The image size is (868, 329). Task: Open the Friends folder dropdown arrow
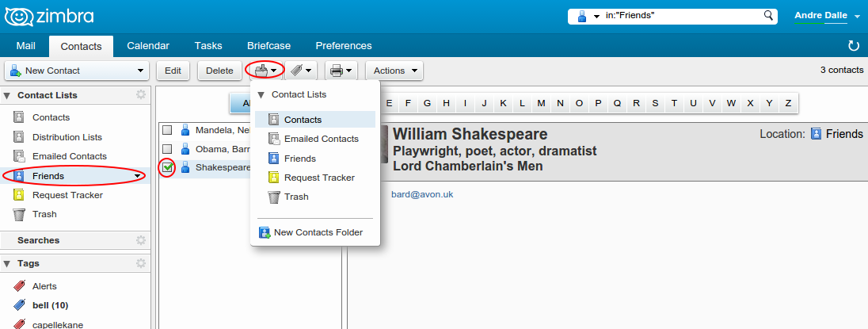tap(137, 176)
